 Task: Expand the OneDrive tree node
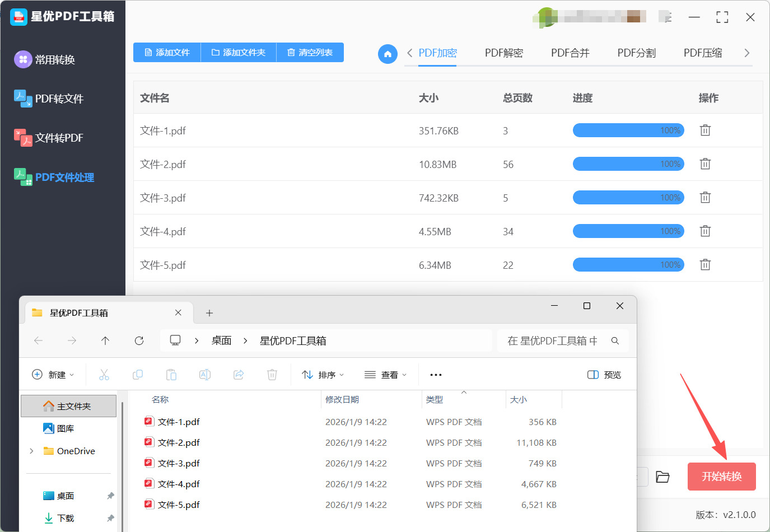(x=31, y=451)
